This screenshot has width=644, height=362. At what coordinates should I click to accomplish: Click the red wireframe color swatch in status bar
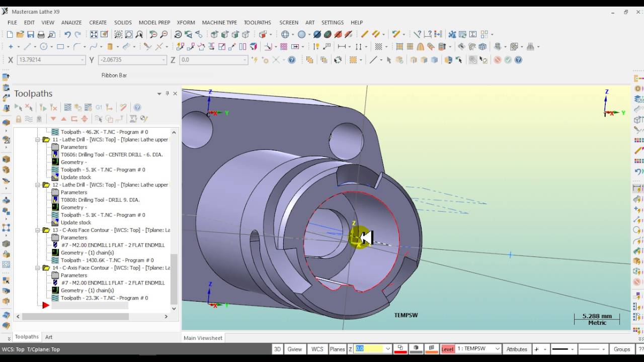coord(400,349)
